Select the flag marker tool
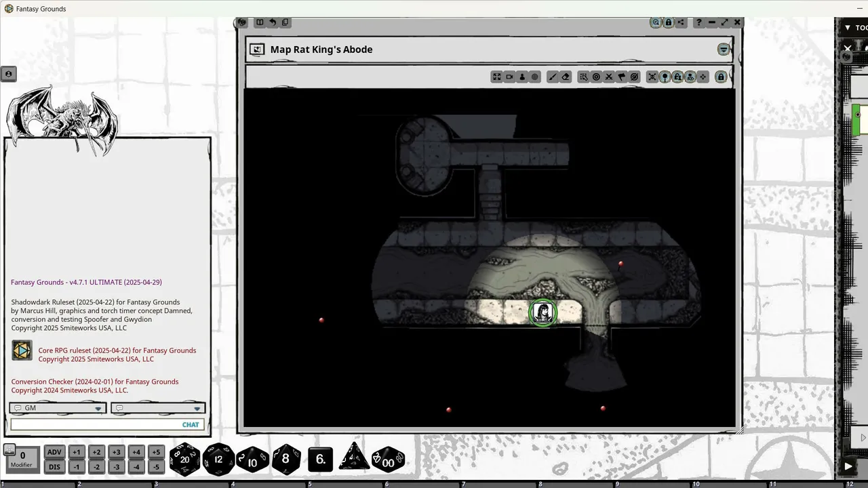Viewport: 868px width, 488px height. tap(622, 77)
